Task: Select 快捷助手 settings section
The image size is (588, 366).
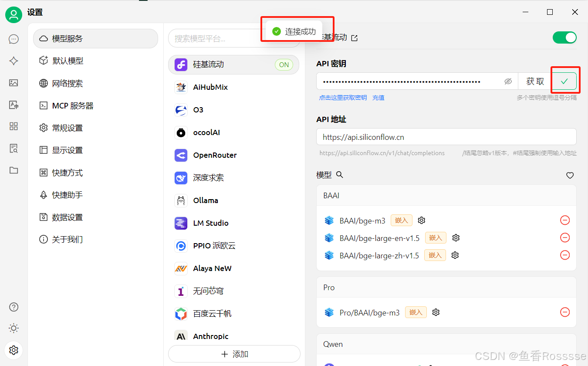Action: (95, 195)
